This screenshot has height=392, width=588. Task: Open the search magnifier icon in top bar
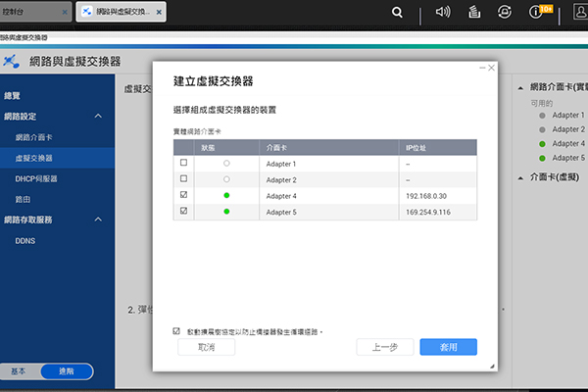click(397, 13)
